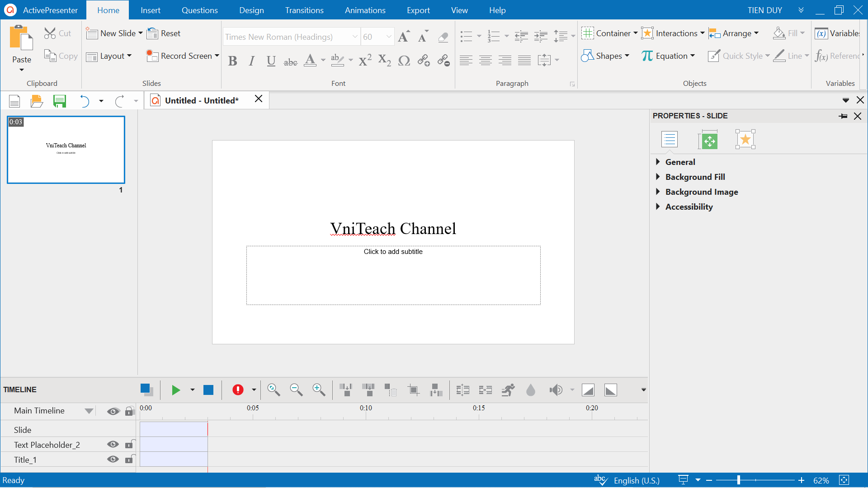Screen dimensions: 868x488
Task: Play the timeline preview
Action: coord(176,390)
